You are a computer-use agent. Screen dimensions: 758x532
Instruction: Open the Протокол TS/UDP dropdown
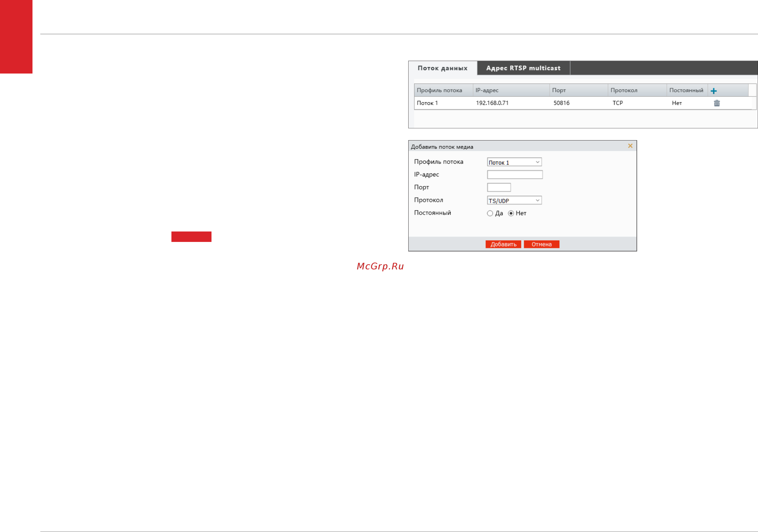pyautogui.click(x=514, y=200)
